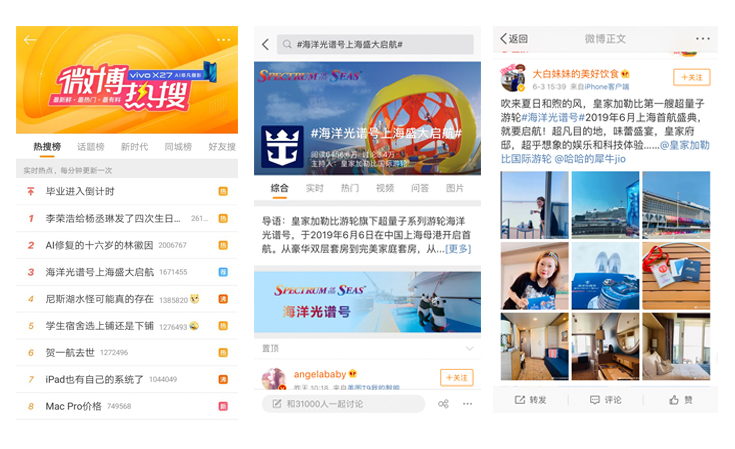Tap the white back arrow on hot-search banner
735x449 pixels.
pyautogui.click(x=29, y=40)
